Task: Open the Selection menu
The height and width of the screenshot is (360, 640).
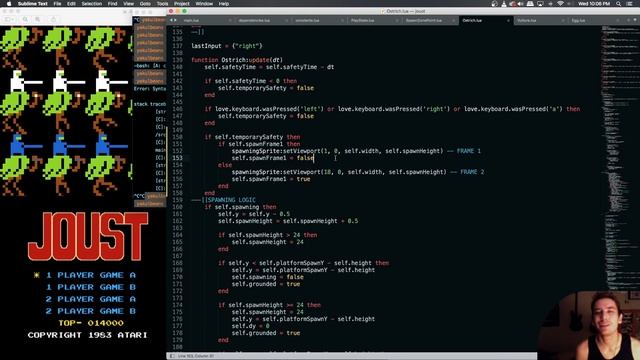Action: (91, 4)
